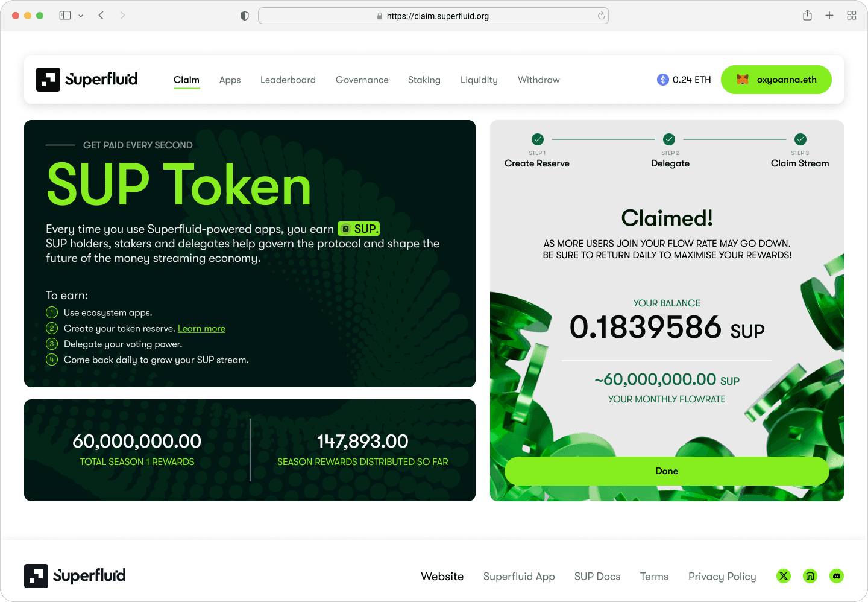Click the green Done button
Viewport: 868px width, 602px height.
click(667, 471)
